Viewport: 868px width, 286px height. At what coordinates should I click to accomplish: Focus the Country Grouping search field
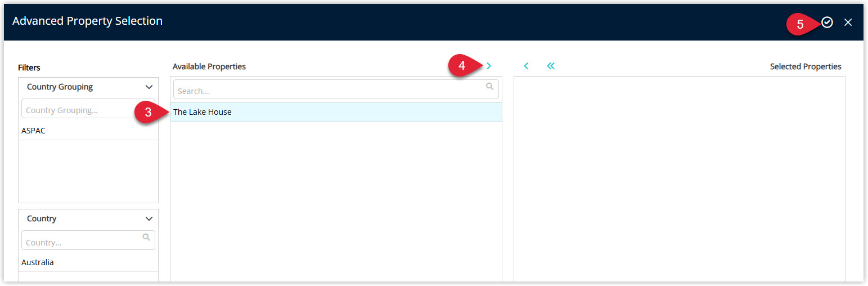88,109
